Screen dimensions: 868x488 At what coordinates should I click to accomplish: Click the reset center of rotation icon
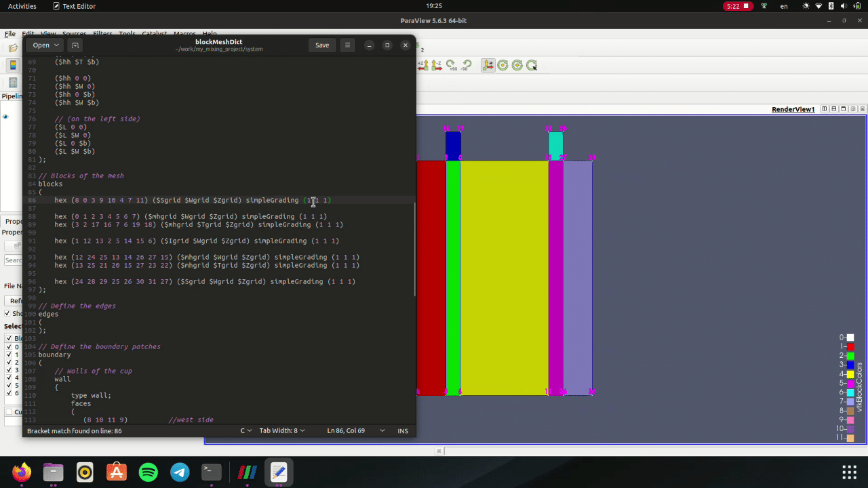(x=517, y=65)
